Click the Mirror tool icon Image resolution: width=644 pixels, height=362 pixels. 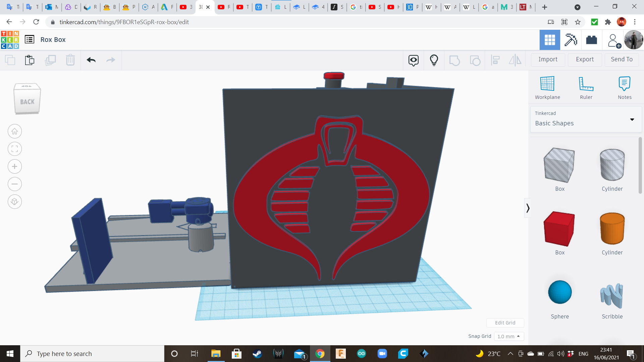[x=515, y=60]
